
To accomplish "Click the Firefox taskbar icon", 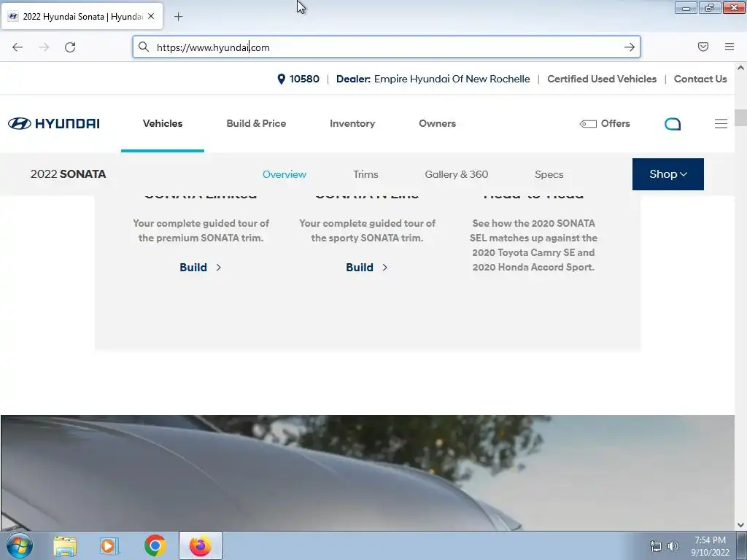I will click(201, 545).
